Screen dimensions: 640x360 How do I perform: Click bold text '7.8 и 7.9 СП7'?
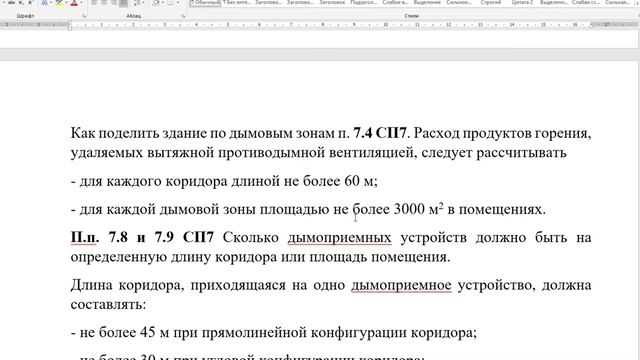[x=161, y=237]
